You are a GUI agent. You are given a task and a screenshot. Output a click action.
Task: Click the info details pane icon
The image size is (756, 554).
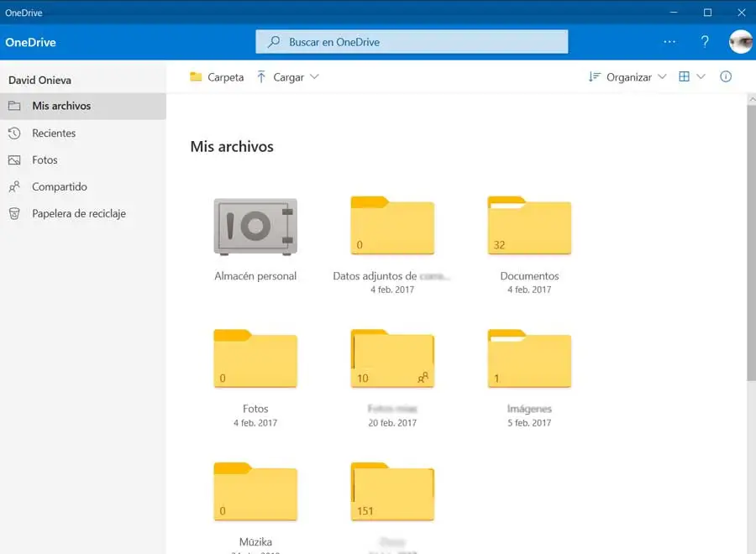pyautogui.click(x=726, y=76)
